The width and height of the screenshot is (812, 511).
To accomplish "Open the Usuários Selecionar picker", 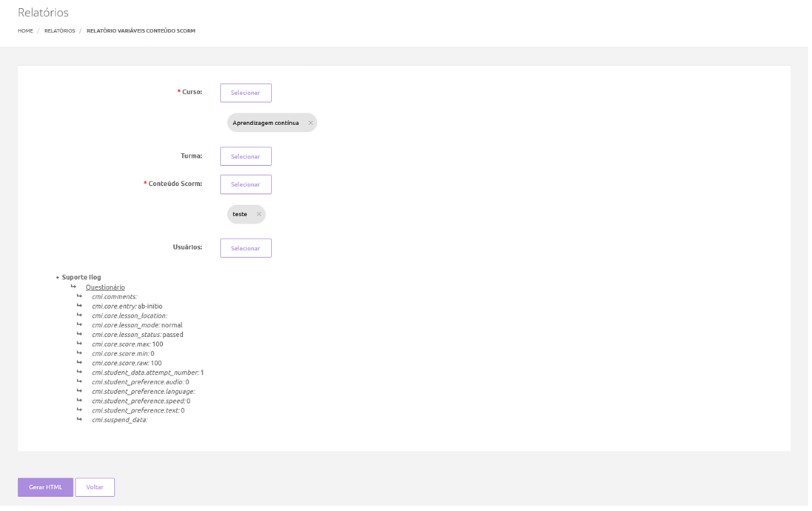I will (x=245, y=248).
